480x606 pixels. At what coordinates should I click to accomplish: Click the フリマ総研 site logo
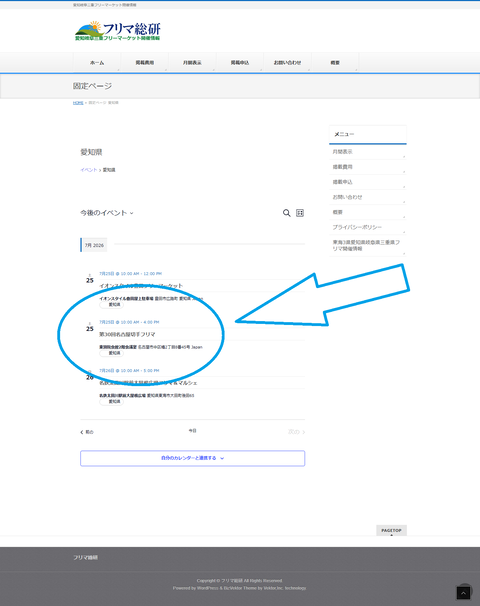(x=117, y=31)
